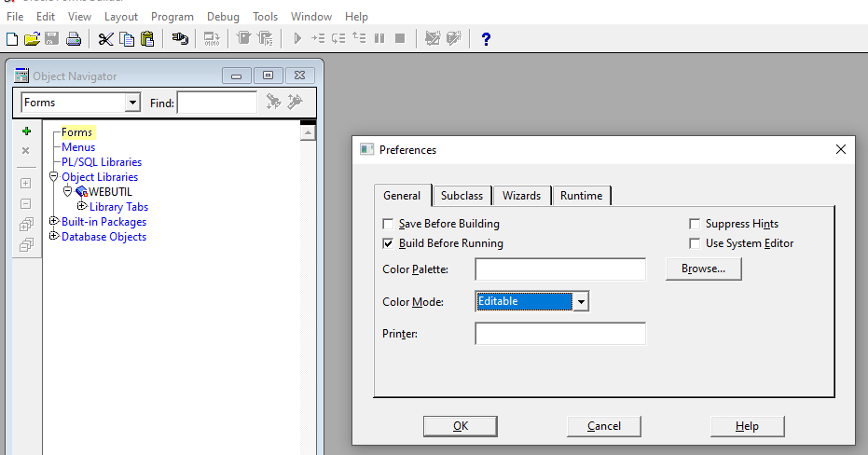The height and width of the screenshot is (455, 868).
Task: Click the Color Palette input field
Action: [x=560, y=269]
